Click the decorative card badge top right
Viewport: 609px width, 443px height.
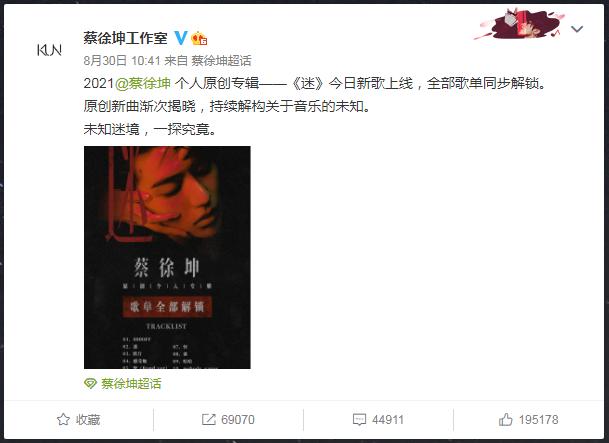pyautogui.click(x=519, y=24)
